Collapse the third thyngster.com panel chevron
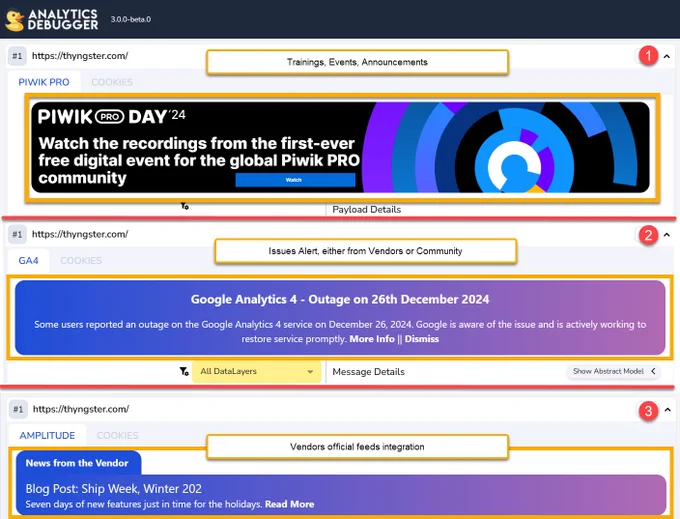Screen dimensions: 680x519 click(x=667, y=410)
